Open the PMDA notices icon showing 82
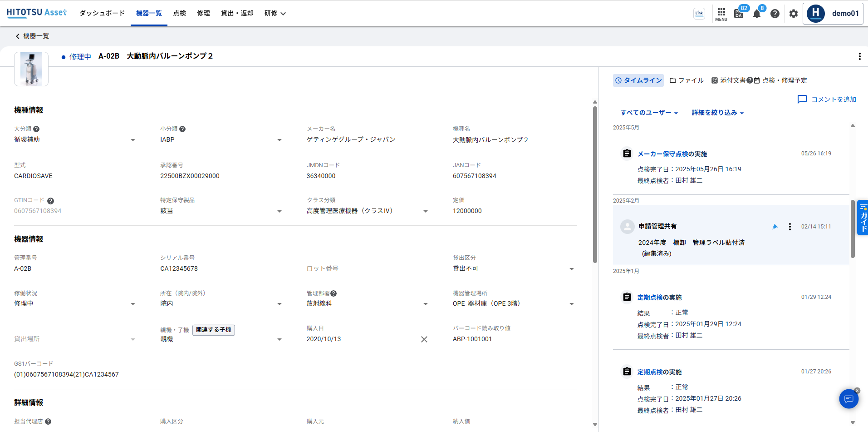The width and height of the screenshot is (868, 432). click(739, 14)
